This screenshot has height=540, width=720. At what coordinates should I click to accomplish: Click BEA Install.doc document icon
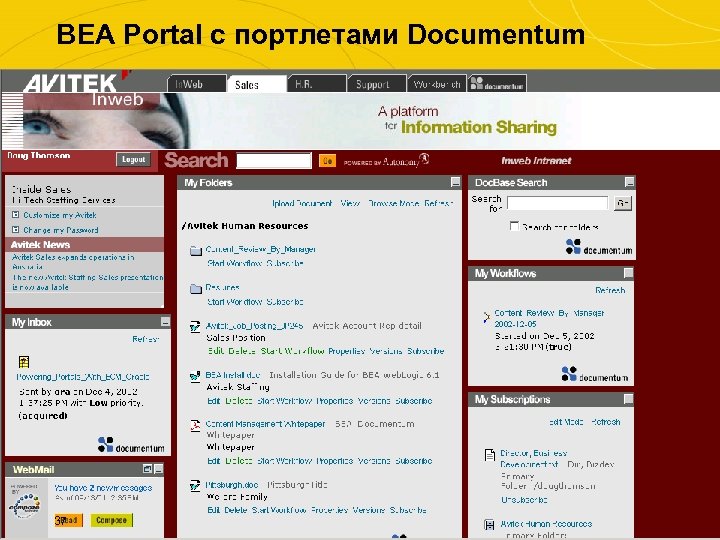click(195, 376)
